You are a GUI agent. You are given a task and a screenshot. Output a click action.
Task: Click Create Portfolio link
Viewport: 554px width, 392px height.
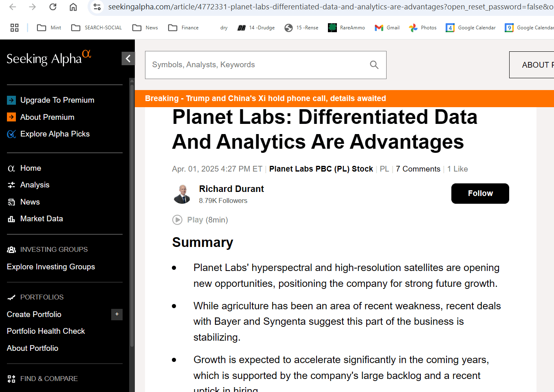pos(34,315)
